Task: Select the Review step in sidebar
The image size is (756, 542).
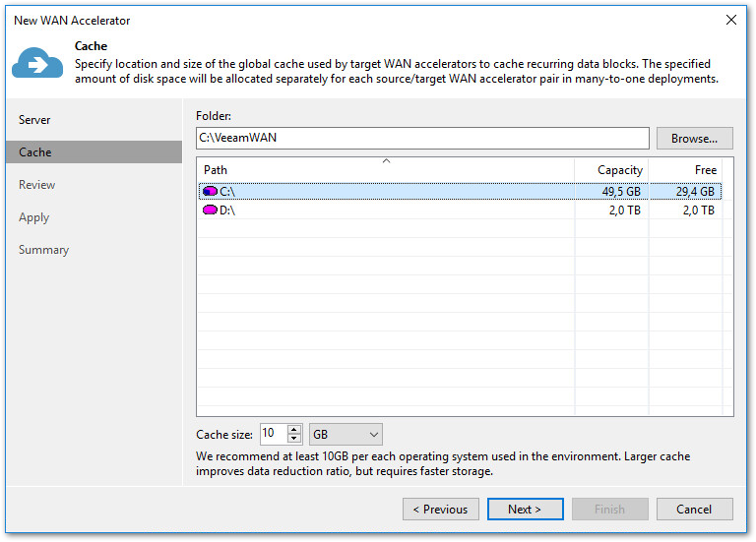Action: coord(37,185)
